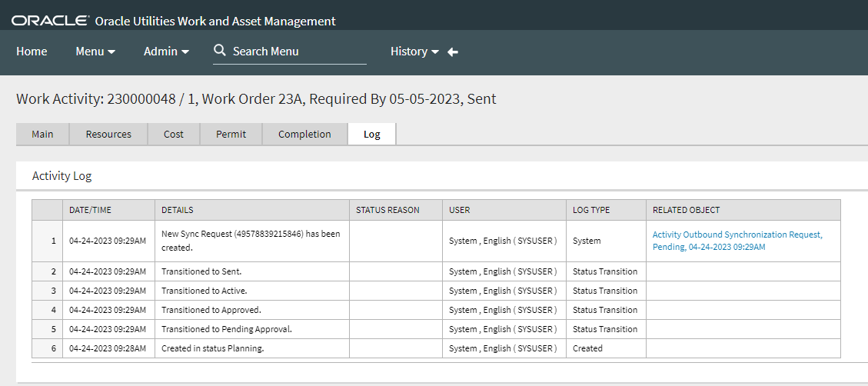Switch to the Main tab
The image size is (868, 386).
click(x=42, y=134)
